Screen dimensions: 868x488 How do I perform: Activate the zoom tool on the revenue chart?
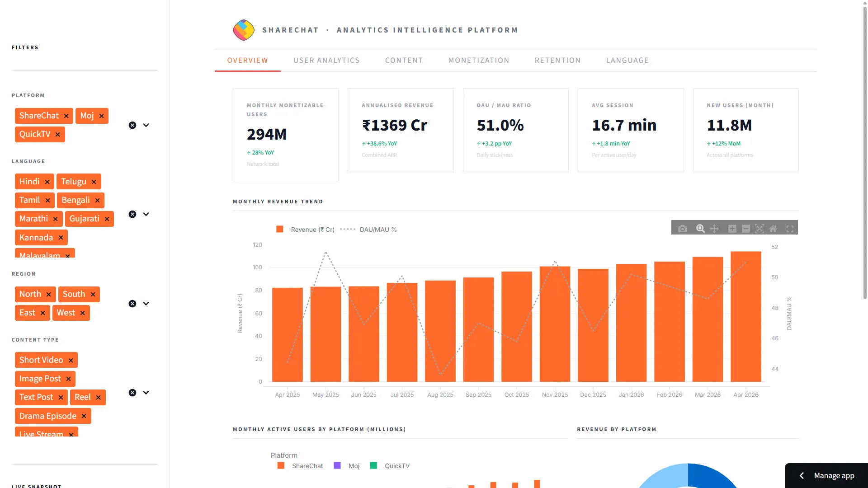pos(700,229)
